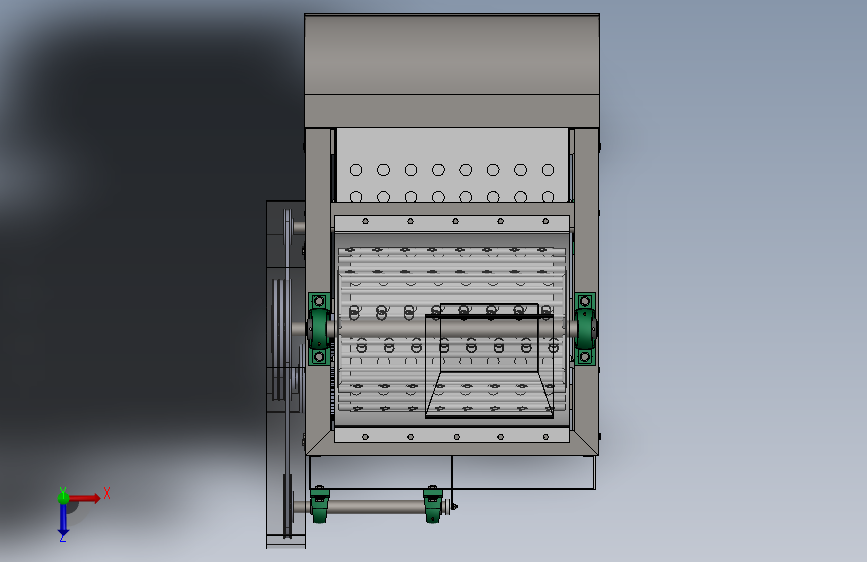Select the left green bearing on the lower countershaft
This screenshot has height=562, width=867.
(320, 504)
